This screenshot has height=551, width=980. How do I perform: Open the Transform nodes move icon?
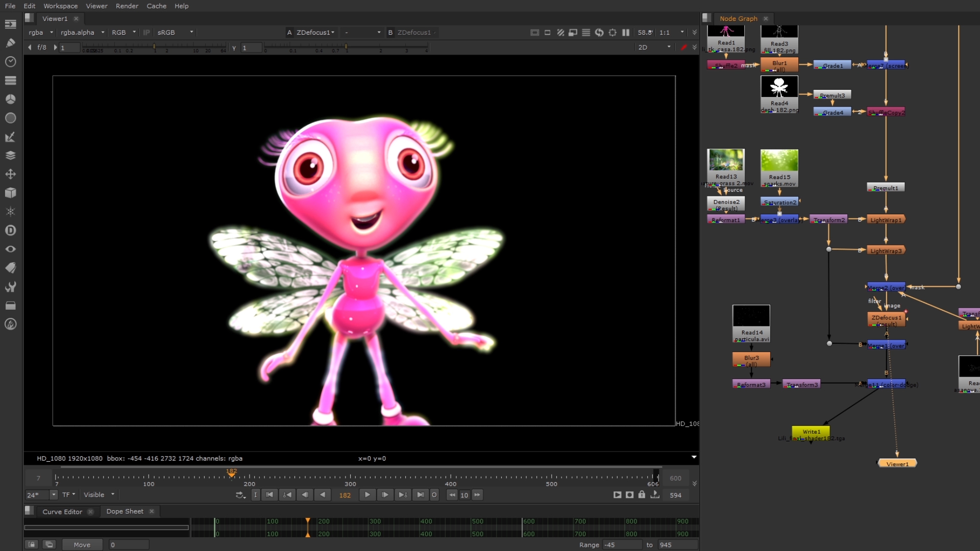10,174
